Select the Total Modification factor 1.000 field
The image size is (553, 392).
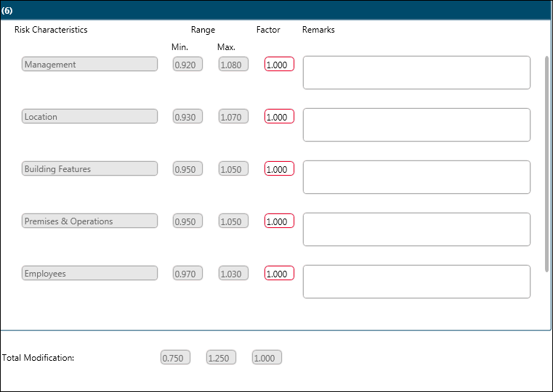267,358
